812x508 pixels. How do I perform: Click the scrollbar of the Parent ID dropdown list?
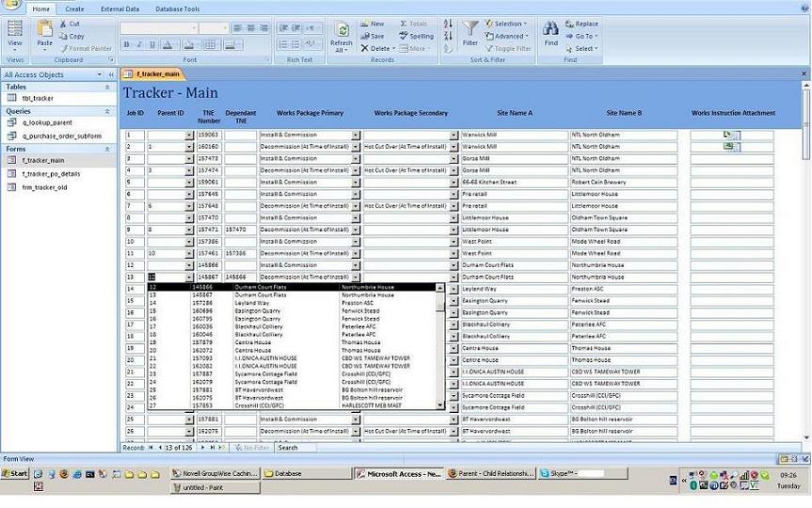[x=439, y=347]
